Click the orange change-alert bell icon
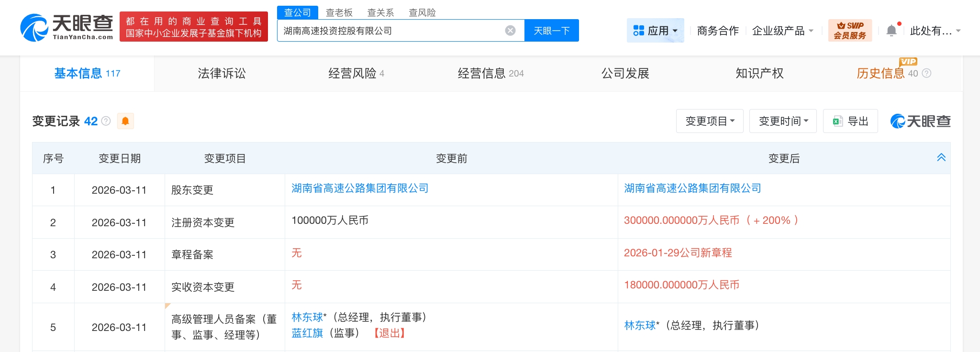Viewport: 980px width, 352px height. (x=125, y=121)
